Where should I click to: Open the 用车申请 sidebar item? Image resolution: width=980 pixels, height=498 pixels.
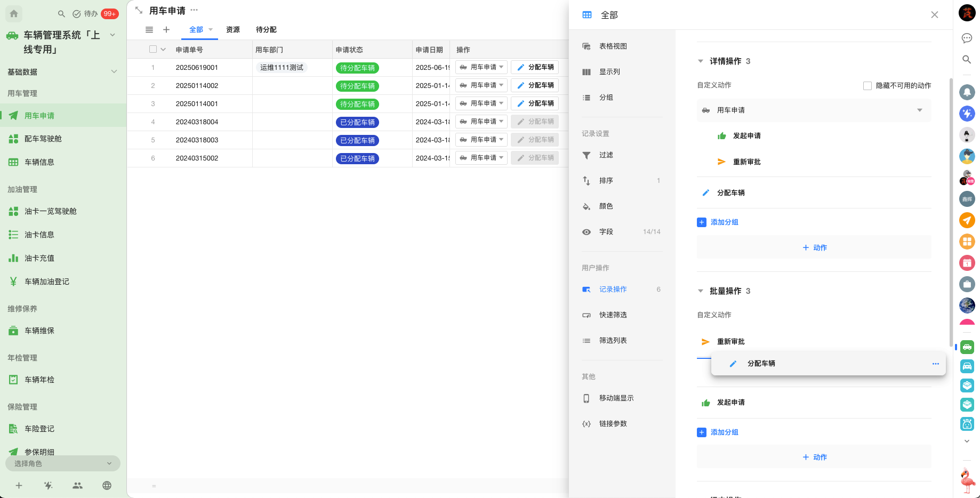(63, 115)
